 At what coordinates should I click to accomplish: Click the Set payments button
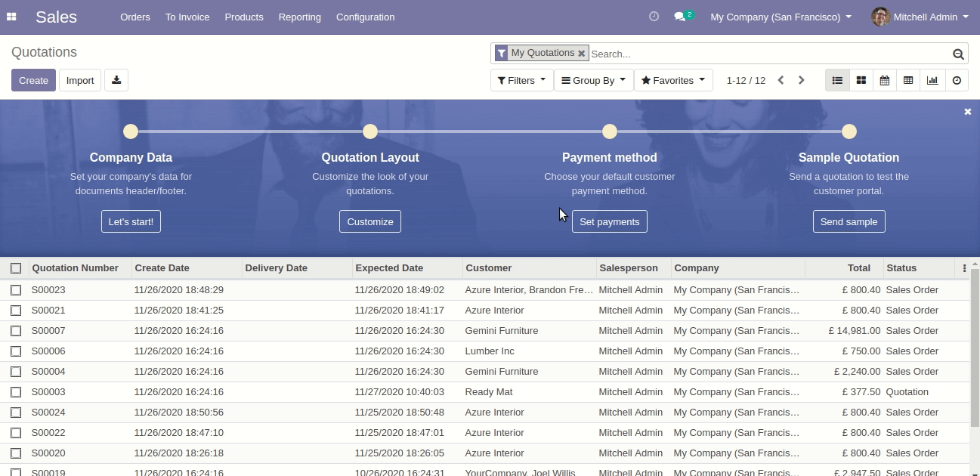click(610, 221)
